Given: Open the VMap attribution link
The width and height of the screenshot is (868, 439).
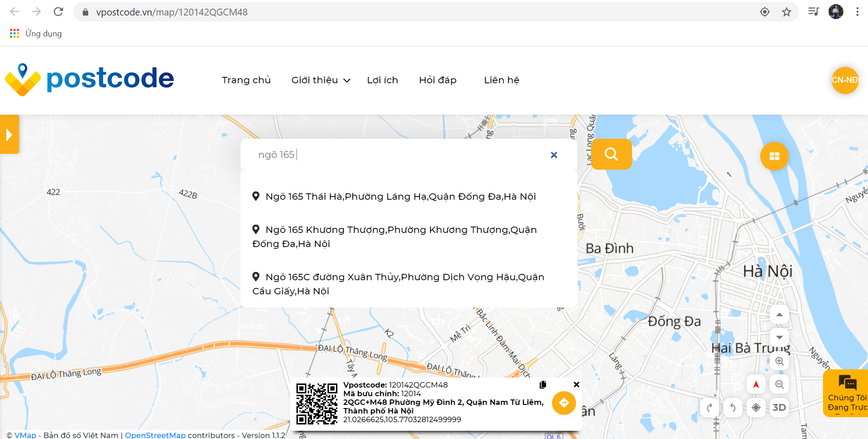Looking at the screenshot, I should (25, 435).
